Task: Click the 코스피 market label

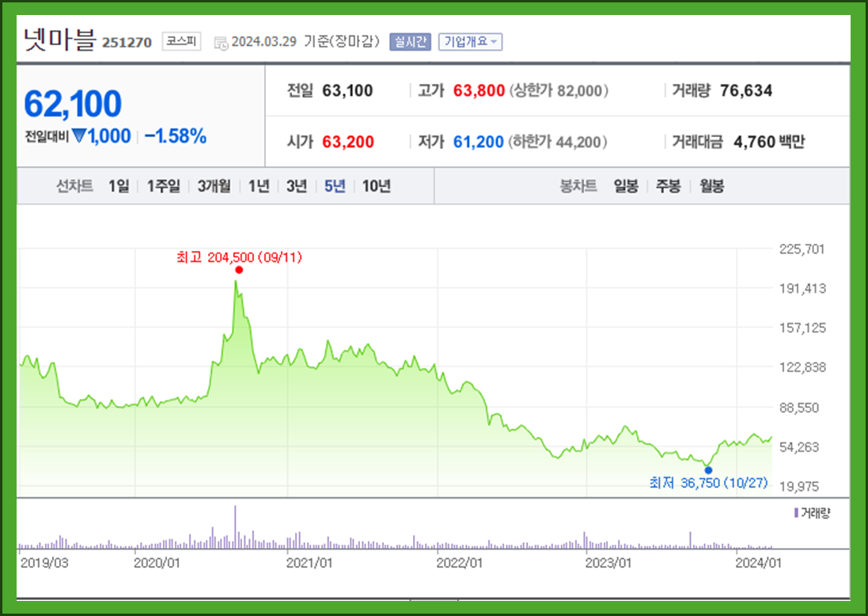Action: [181, 41]
